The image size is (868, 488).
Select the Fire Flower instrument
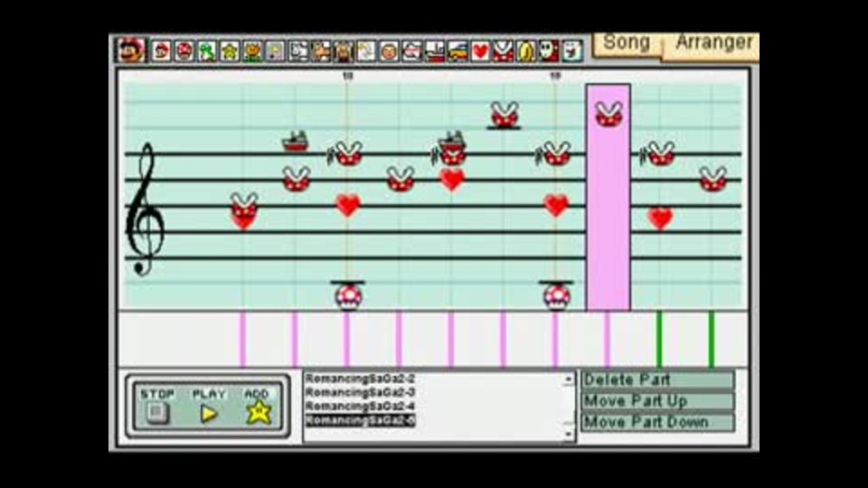pyautogui.click(x=252, y=52)
